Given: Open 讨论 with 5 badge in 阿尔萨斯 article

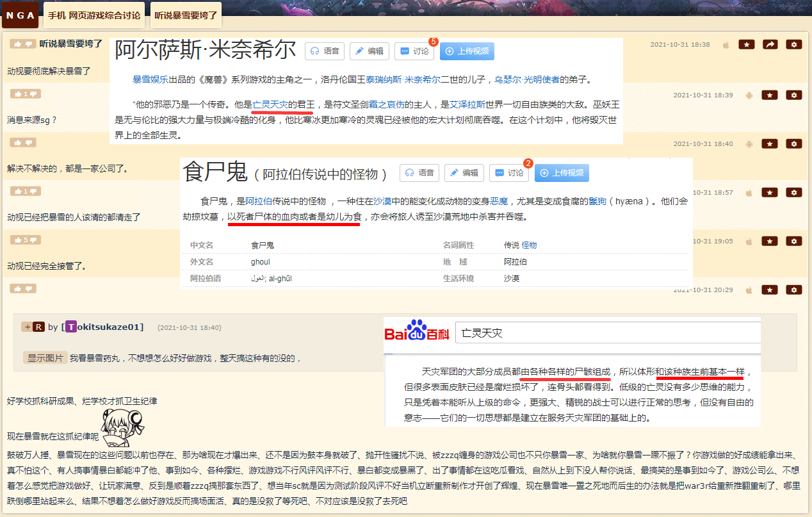Looking at the screenshot, I should tap(414, 51).
